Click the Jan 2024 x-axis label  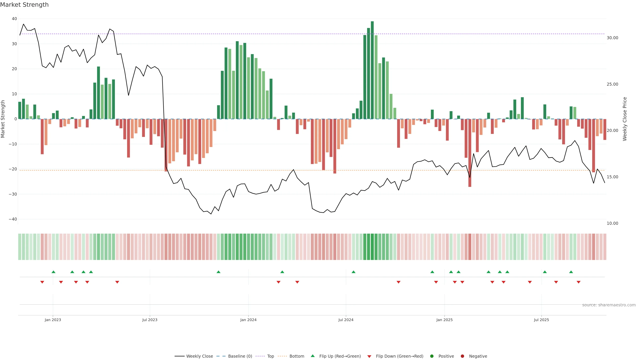248,320
